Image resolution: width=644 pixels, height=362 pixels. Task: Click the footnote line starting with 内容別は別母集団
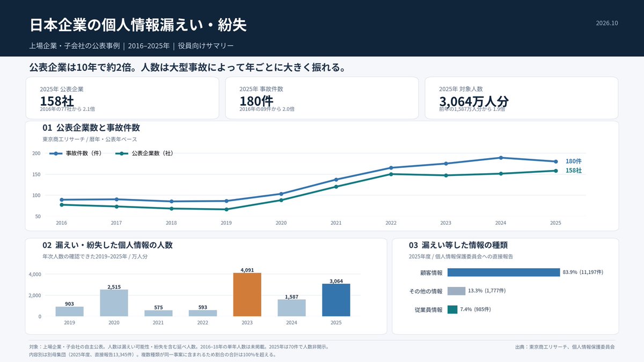(x=153, y=354)
